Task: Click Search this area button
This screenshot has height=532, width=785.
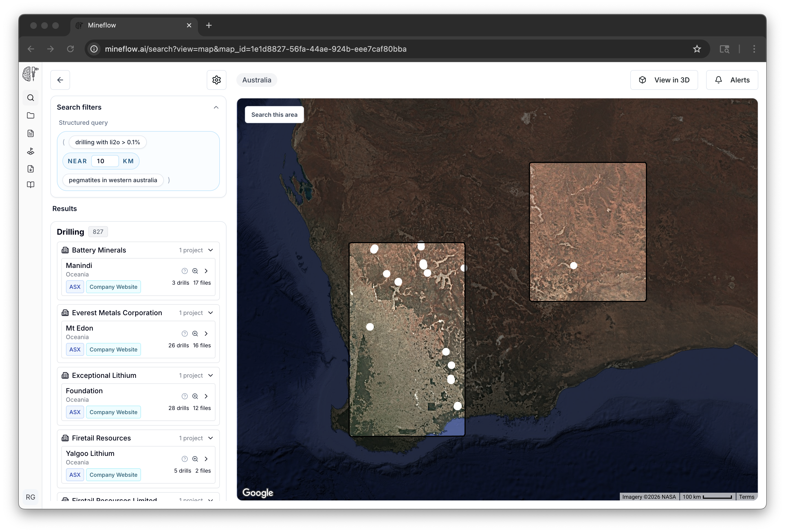Action: pos(274,115)
